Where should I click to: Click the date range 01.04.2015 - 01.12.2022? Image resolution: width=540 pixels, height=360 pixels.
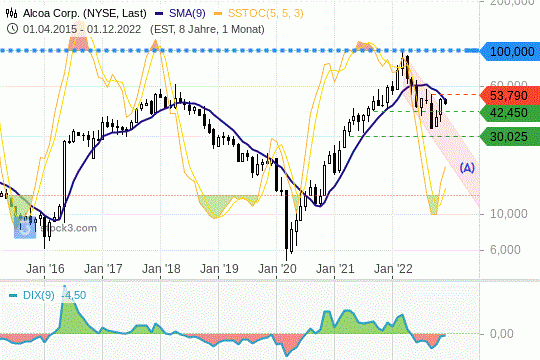click(x=82, y=29)
